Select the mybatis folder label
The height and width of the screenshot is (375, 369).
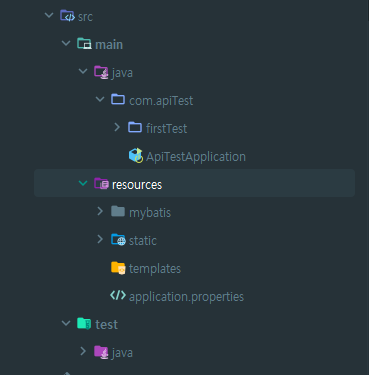click(150, 213)
